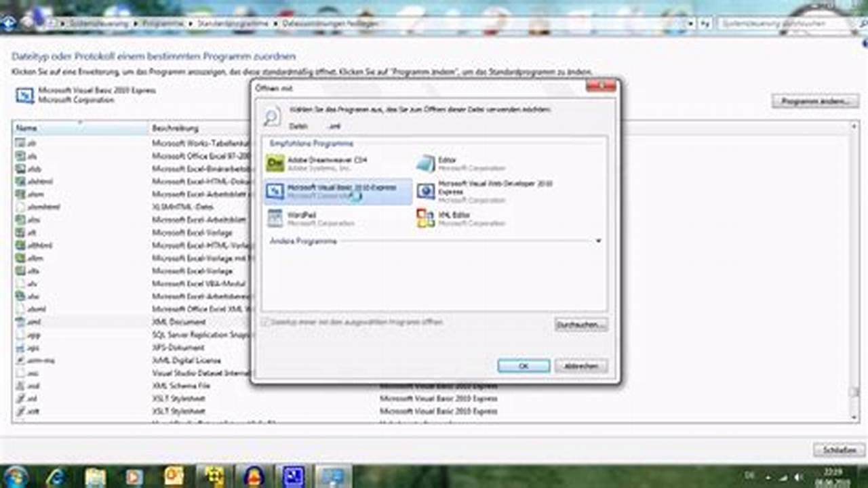The width and height of the screenshot is (868, 488).
Task: Sort by the Name column header
Action: tap(81, 128)
